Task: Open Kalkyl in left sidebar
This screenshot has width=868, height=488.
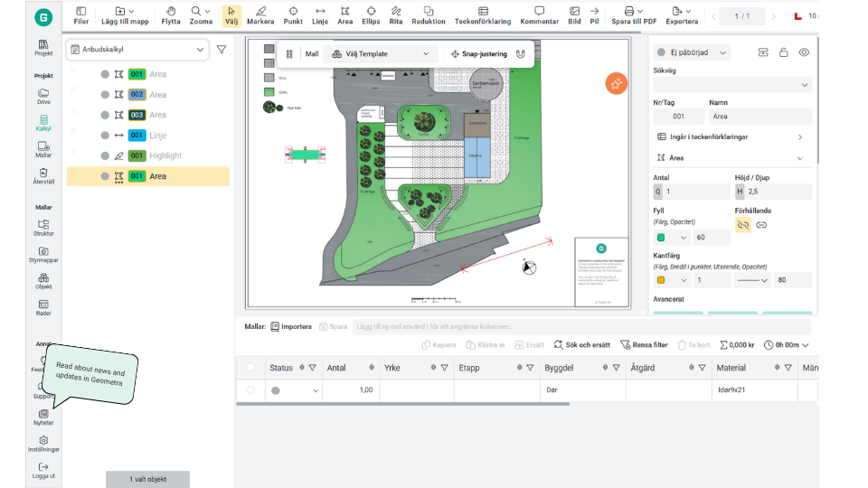Action: (43, 123)
